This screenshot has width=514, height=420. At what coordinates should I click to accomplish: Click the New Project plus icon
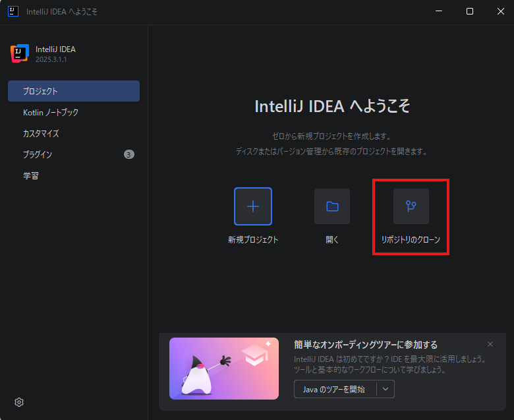point(253,206)
